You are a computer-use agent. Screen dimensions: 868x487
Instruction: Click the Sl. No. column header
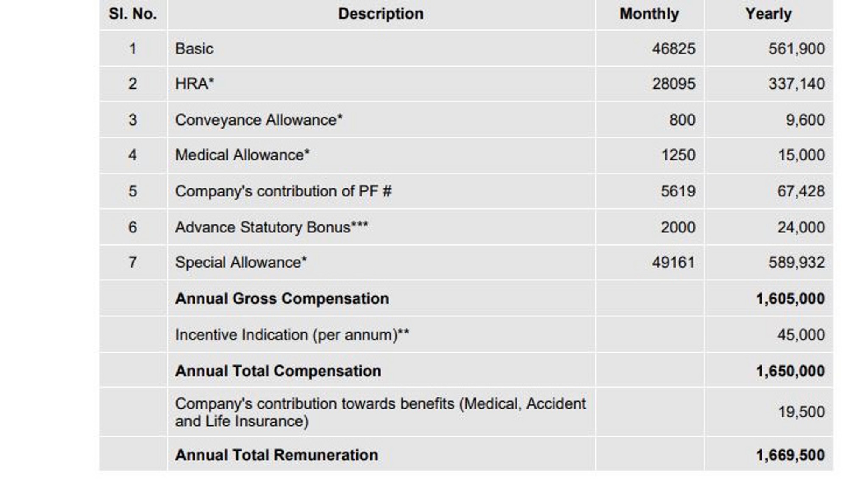[x=133, y=14]
